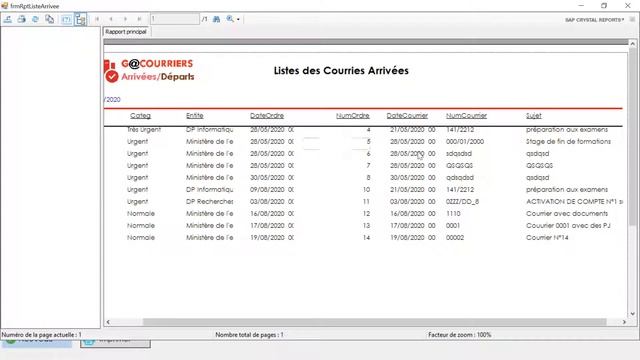Click NumCourrier value 00002
This screenshot has width=640, height=360.
click(455, 238)
